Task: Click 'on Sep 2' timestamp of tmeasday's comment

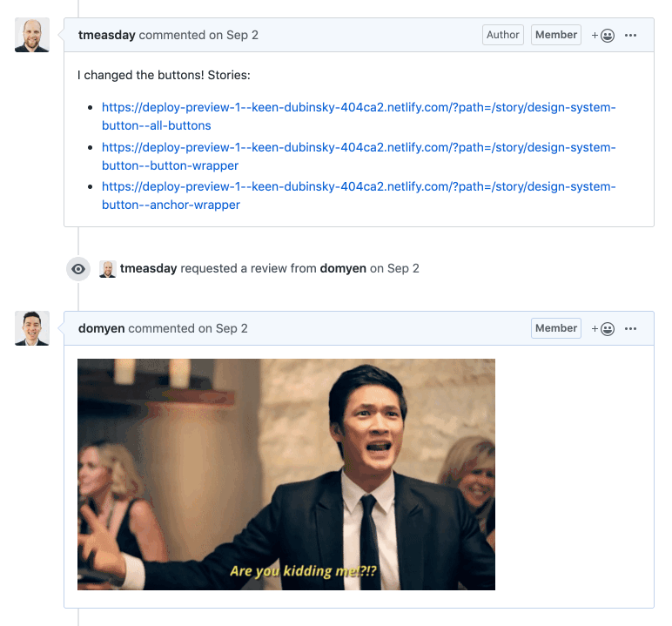Action: click(x=233, y=35)
